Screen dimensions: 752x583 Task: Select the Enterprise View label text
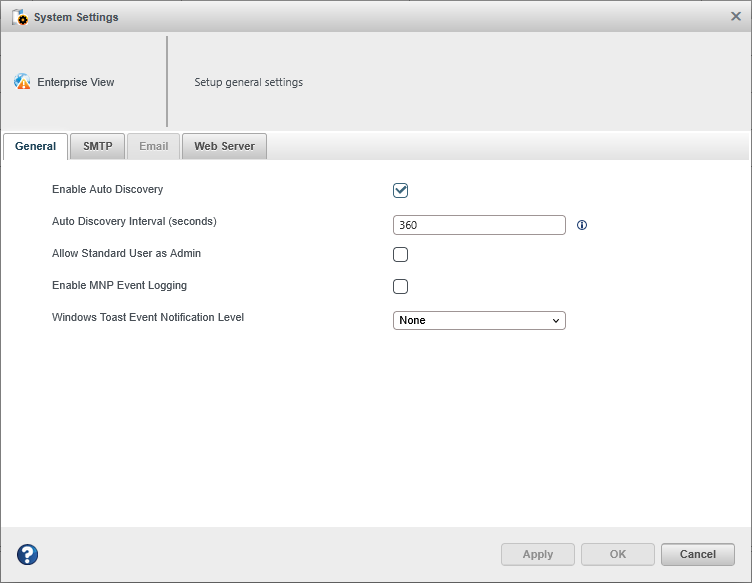76,82
